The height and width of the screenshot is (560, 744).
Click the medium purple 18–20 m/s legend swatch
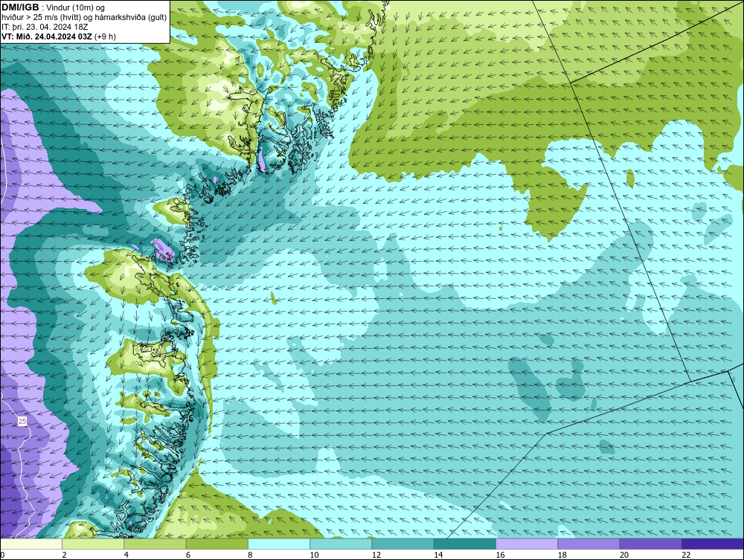(x=589, y=544)
